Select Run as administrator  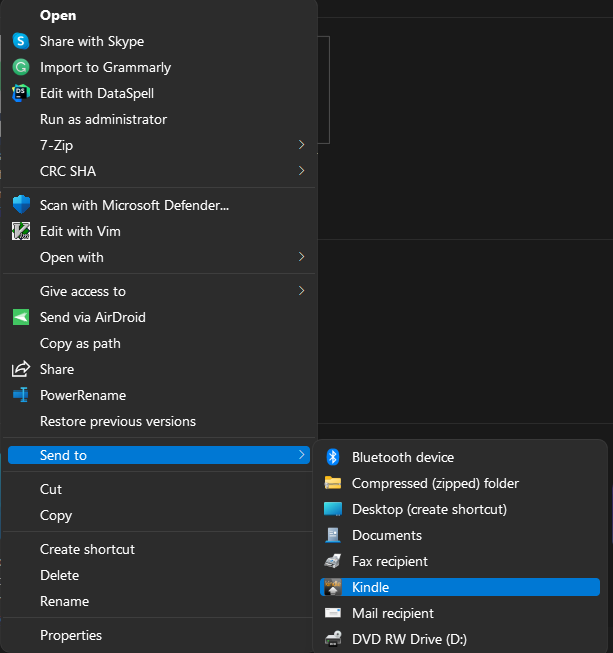(159, 119)
